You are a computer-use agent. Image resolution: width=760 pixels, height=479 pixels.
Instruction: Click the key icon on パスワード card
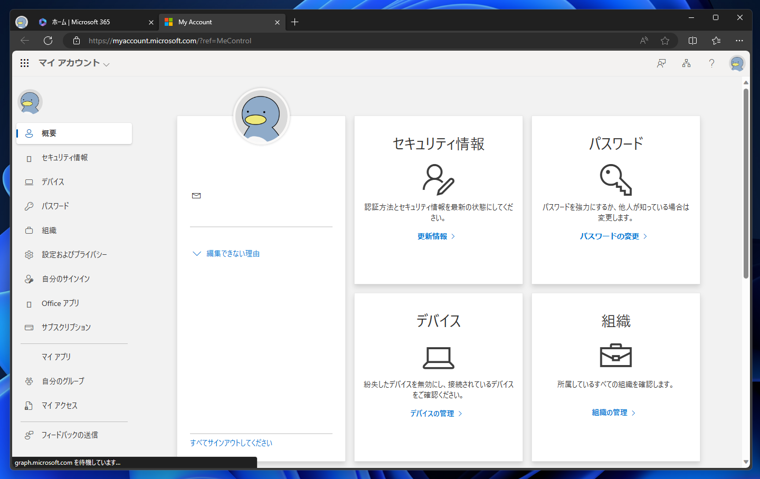pyautogui.click(x=616, y=179)
